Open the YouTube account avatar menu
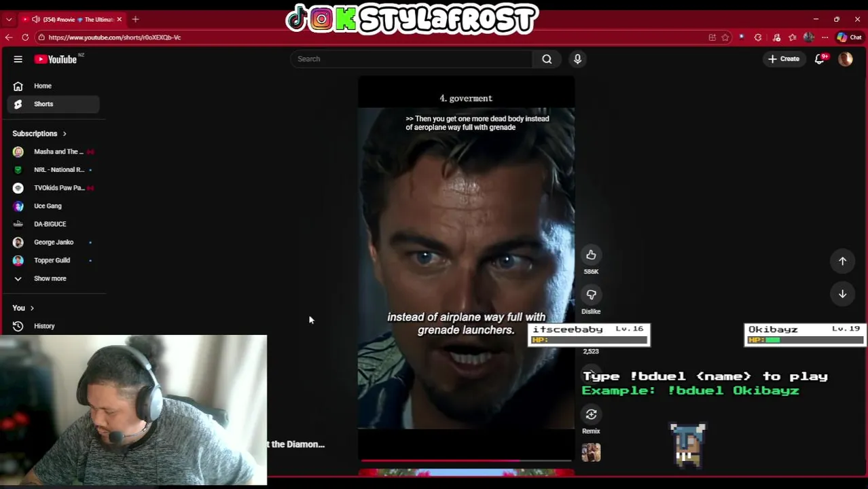This screenshot has width=868, height=489. click(x=846, y=59)
